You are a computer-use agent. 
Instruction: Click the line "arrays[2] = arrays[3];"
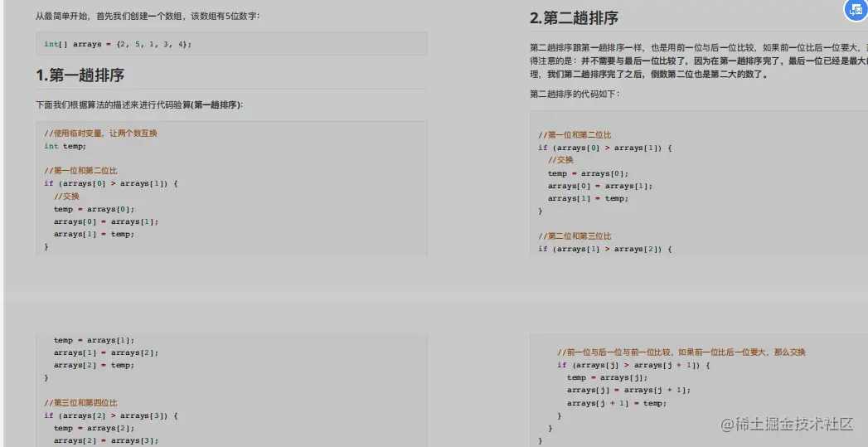point(106,441)
